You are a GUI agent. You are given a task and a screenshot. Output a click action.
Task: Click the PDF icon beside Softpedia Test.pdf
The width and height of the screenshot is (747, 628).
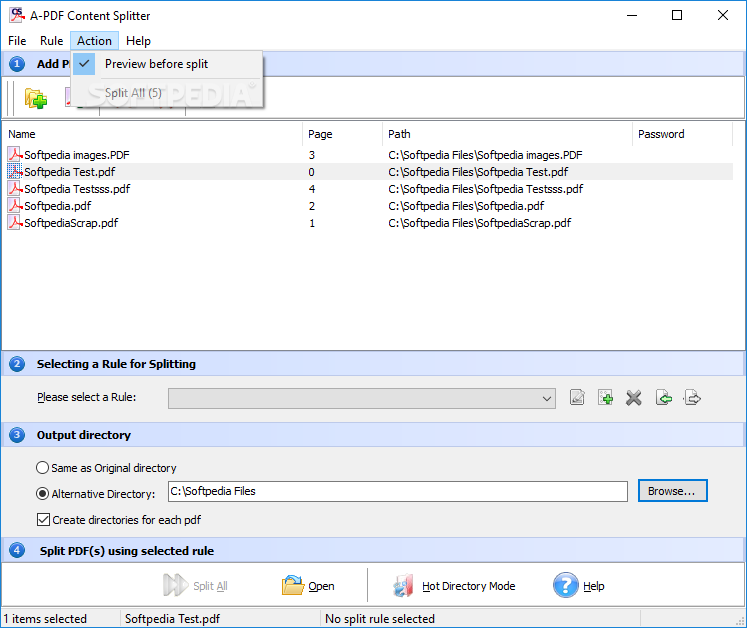[x=15, y=172]
